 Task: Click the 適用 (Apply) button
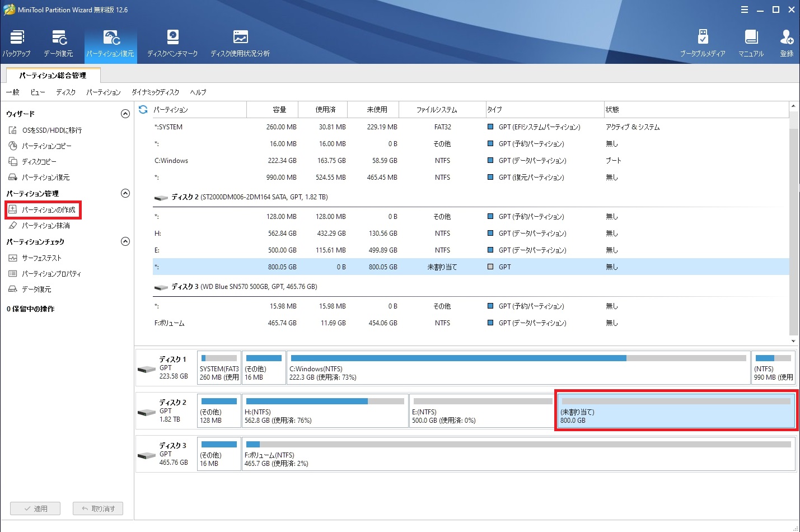[x=36, y=508]
